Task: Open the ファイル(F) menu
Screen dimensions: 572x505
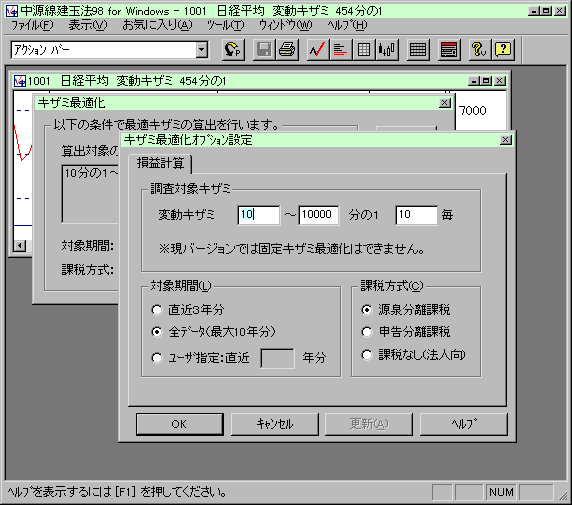Action: pos(32,25)
